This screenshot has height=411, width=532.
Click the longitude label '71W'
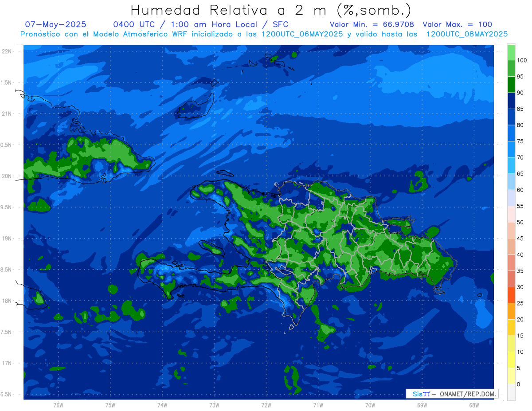(318, 405)
